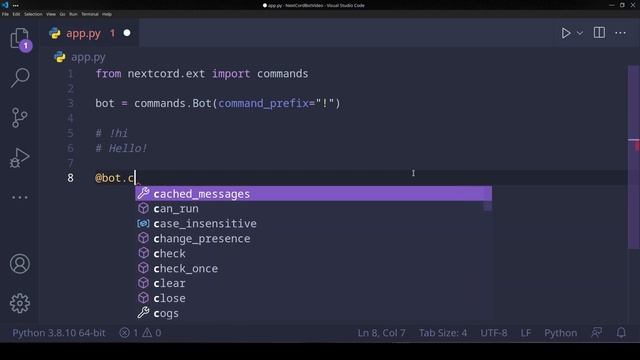Change Python language mode in status bar

560,333
